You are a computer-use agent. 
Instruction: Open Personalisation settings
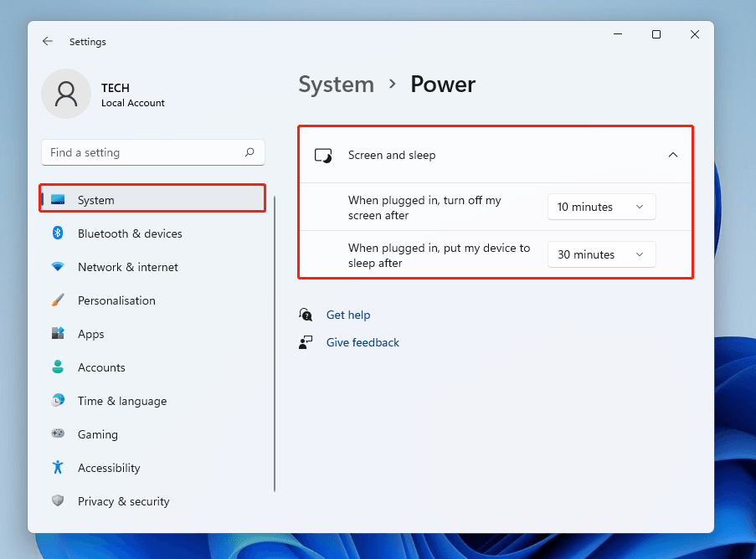pyautogui.click(x=152, y=300)
